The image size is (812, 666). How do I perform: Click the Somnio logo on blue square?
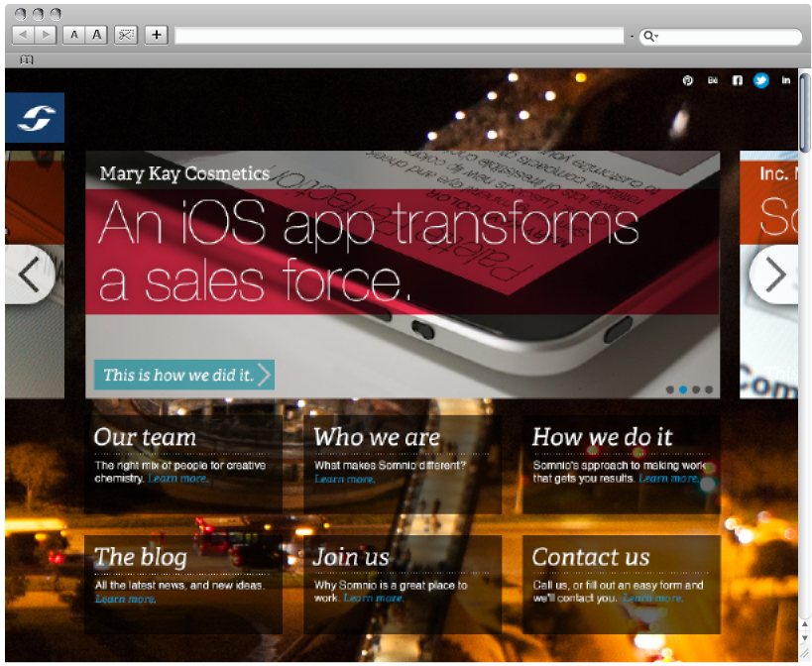(x=35, y=118)
